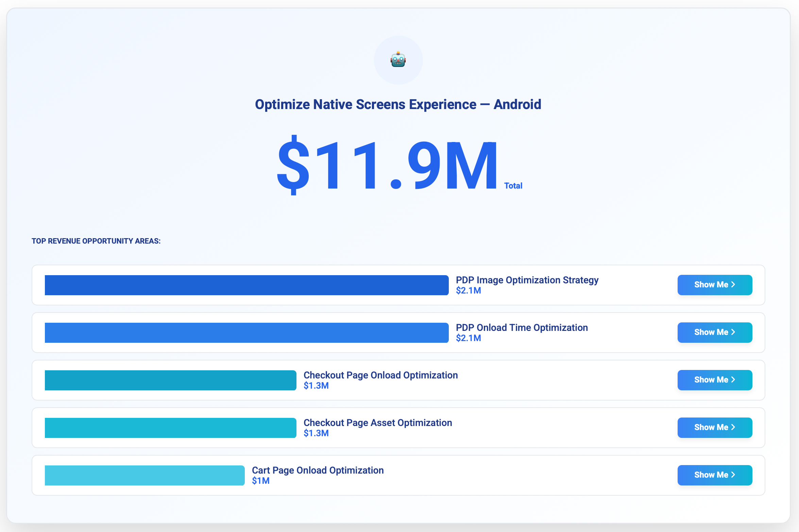Viewport: 799px width, 532px height.
Task: Click the robot emoji icon
Action: pyautogui.click(x=398, y=60)
